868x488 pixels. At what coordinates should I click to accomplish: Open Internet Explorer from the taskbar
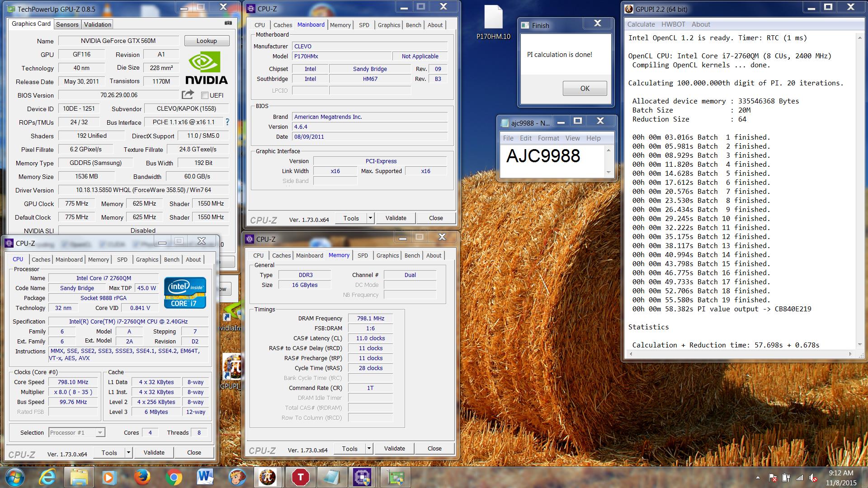pyautogui.click(x=47, y=478)
